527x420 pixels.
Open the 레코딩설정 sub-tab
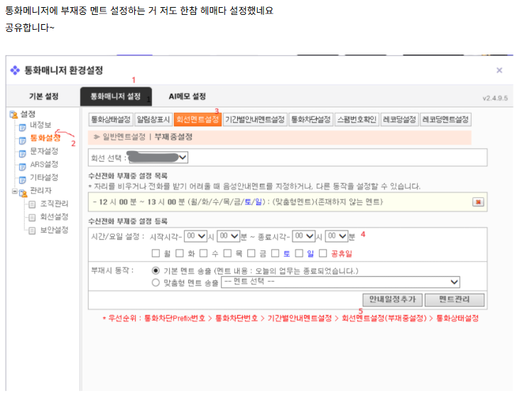click(400, 119)
